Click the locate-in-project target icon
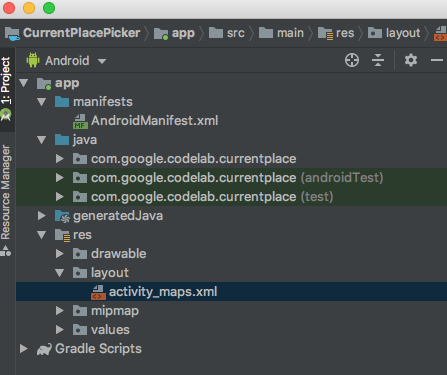 [352, 60]
